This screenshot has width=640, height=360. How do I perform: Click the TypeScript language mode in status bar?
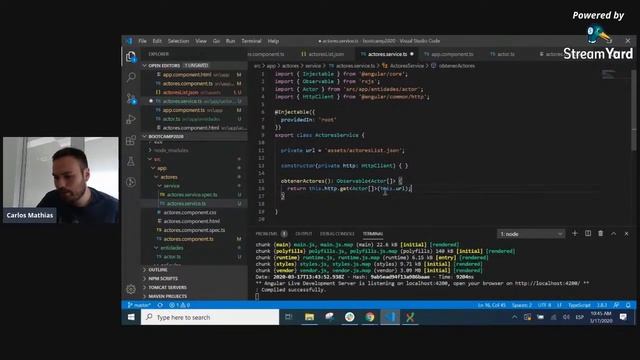click(579, 305)
